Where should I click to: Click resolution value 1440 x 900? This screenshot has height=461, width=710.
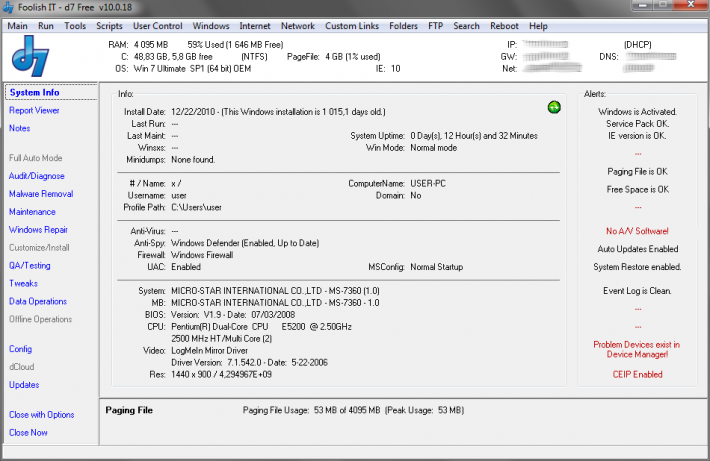221,375
